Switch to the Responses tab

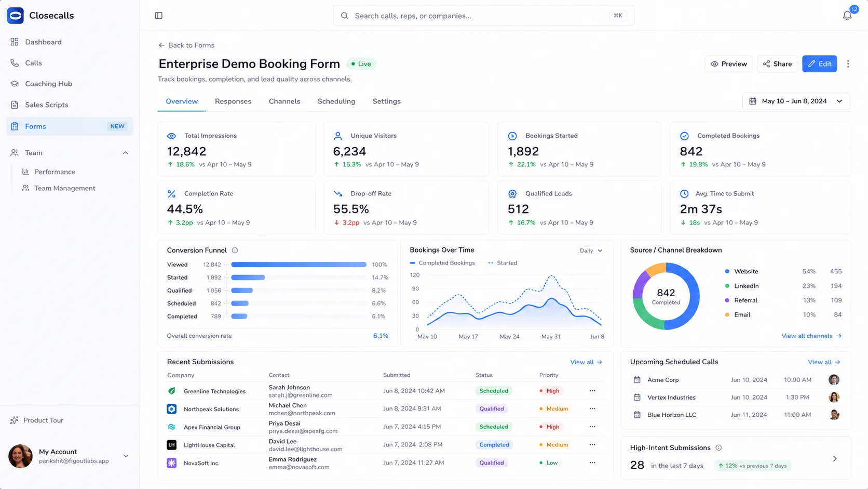click(233, 101)
